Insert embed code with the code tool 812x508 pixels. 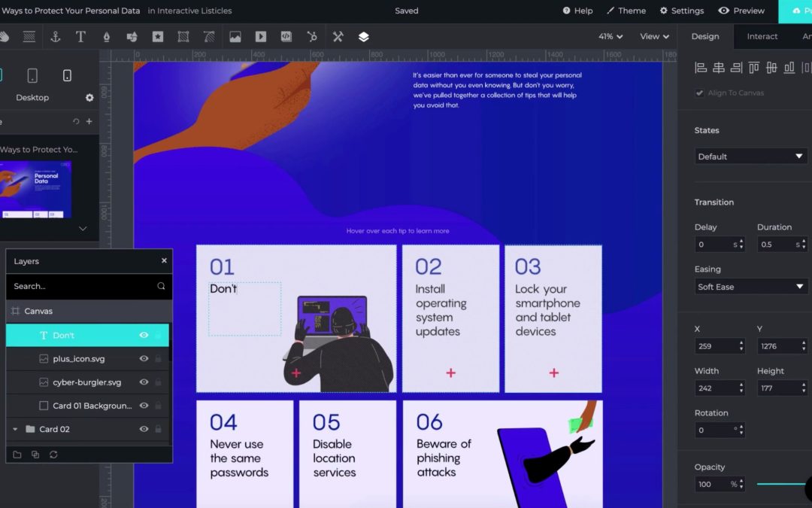(x=286, y=37)
